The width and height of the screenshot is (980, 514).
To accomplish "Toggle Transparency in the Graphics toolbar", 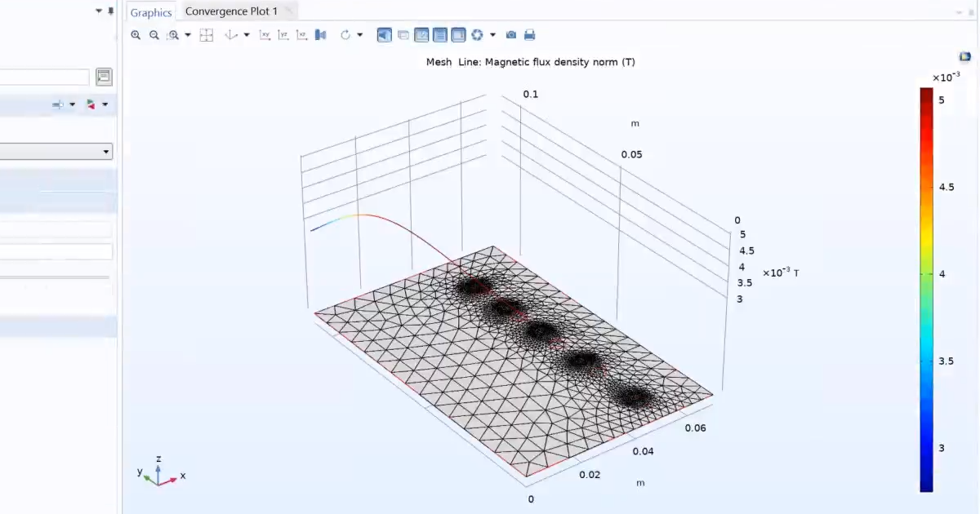I will pos(403,34).
